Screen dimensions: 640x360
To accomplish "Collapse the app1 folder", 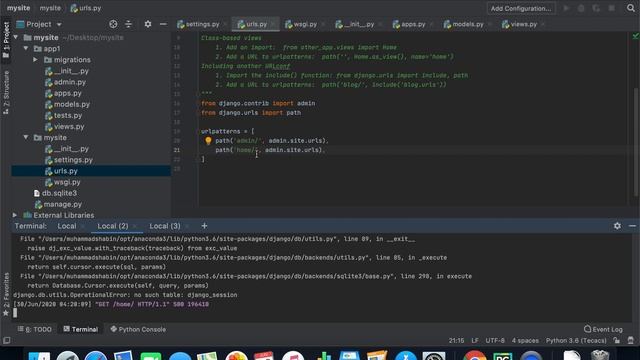I will coord(26,49).
